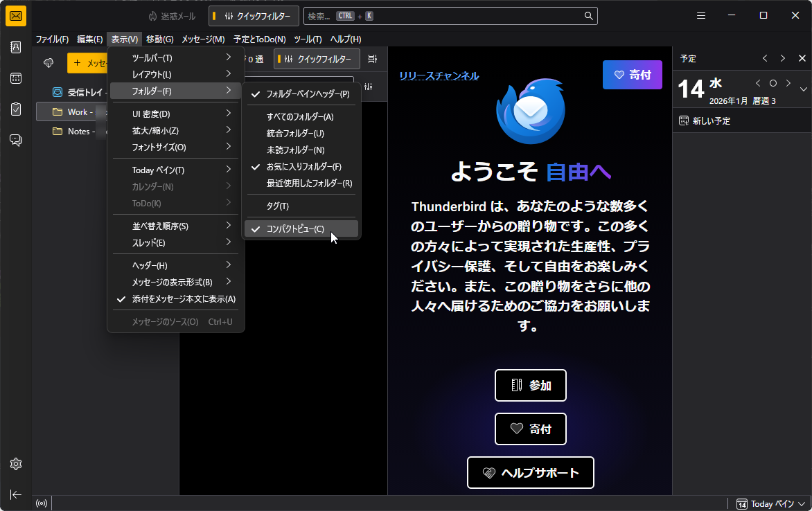
Task: Collapse the spaces toolbar with the arrow
Action: point(15,494)
